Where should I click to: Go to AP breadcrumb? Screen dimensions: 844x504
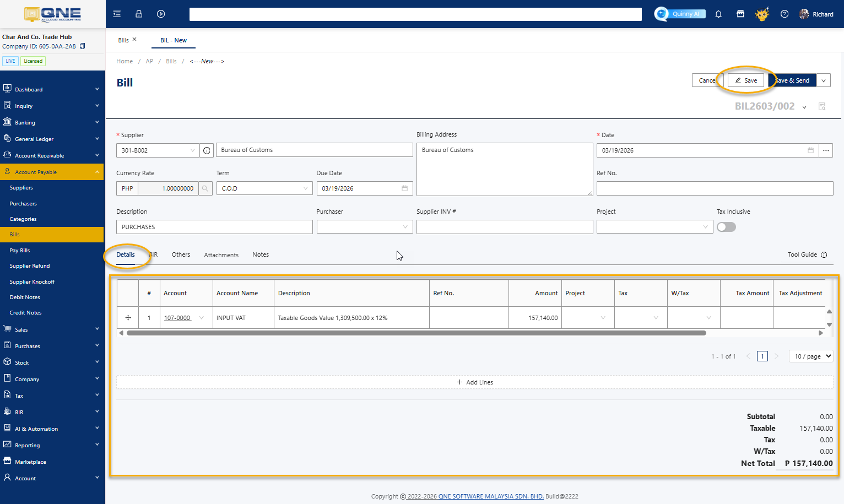point(149,61)
